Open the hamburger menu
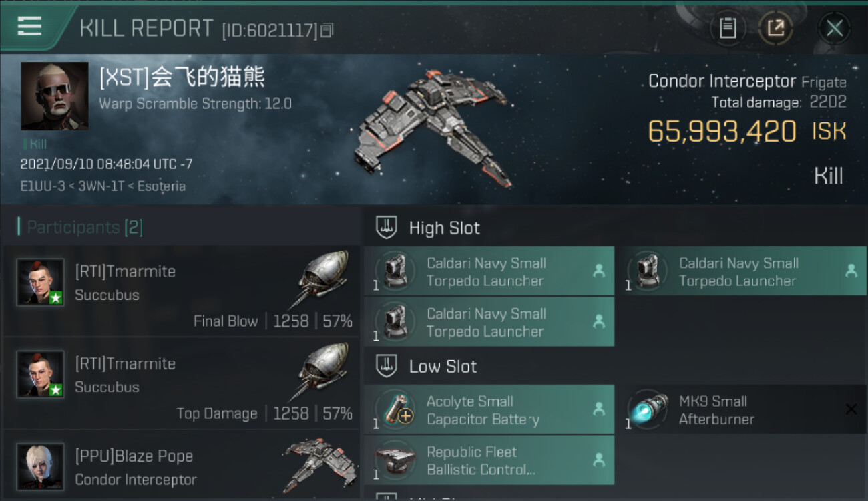The image size is (868, 501). (29, 27)
